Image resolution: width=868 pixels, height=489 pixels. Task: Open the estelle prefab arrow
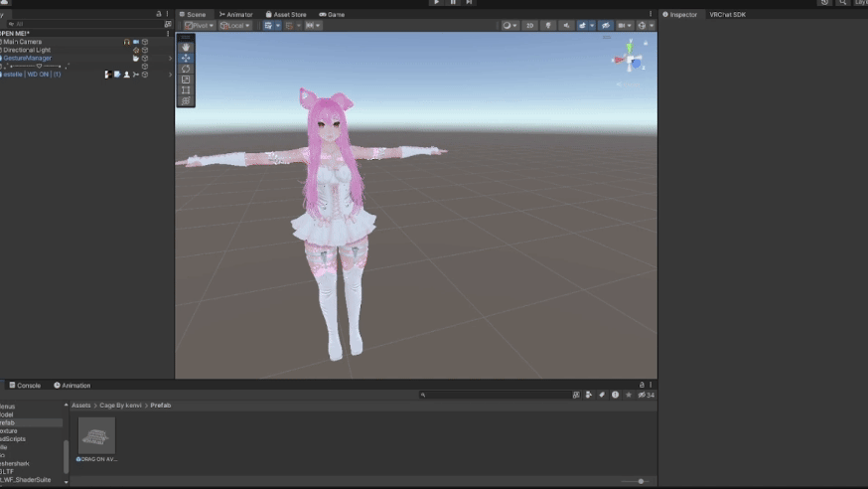[170, 75]
